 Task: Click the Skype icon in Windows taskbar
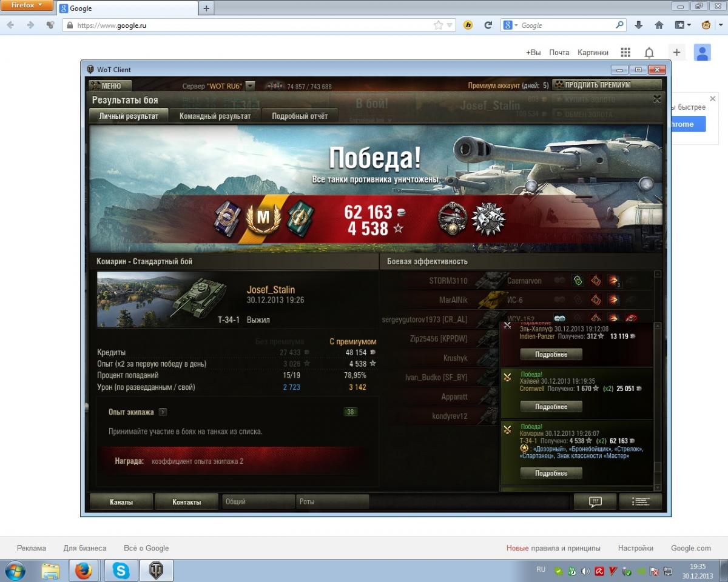click(x=121, y=570)
